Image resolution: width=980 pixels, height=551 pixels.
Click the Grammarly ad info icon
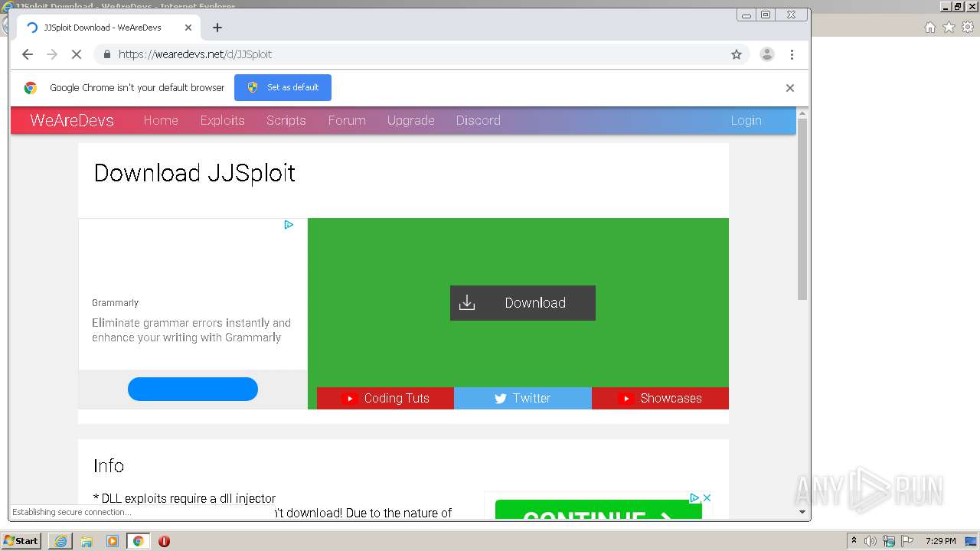pos(289,224)
